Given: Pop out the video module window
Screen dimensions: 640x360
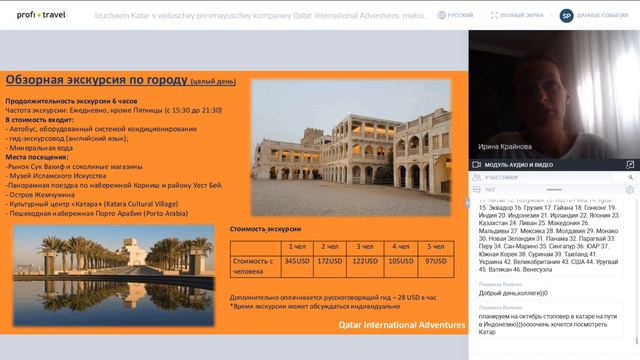Looking at the screenshot, I should [x=630, y=164].
